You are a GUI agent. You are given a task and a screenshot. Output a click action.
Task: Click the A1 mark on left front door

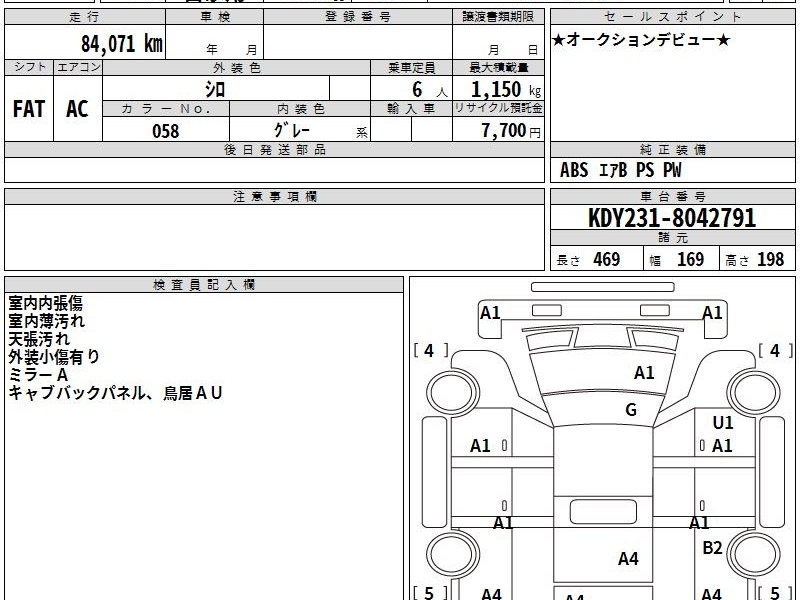pyautogui.click(x=480, y=446)
